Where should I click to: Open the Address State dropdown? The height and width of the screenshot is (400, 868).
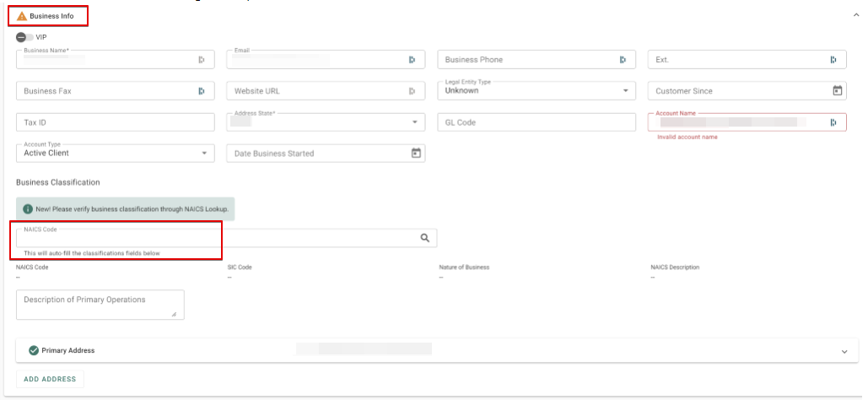(414, 122)
